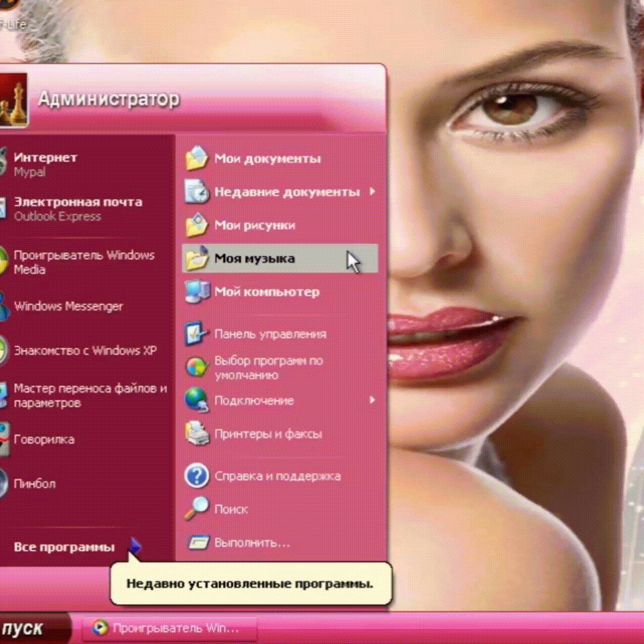Launch Windows Messenger entry
This screenshot has width=644, height=644.
pos(86,306)
